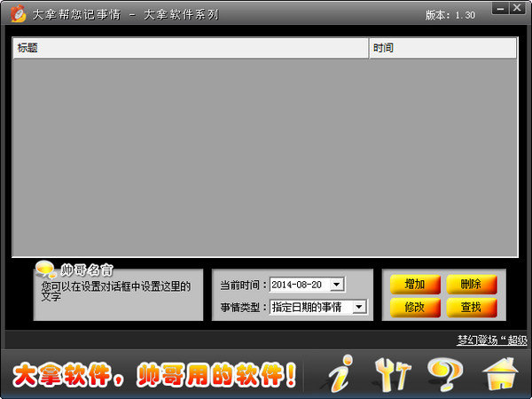Open settings via the wrench and hammer icon
The width and height of the screenshot is (532, 399).
tap(393, 374)
